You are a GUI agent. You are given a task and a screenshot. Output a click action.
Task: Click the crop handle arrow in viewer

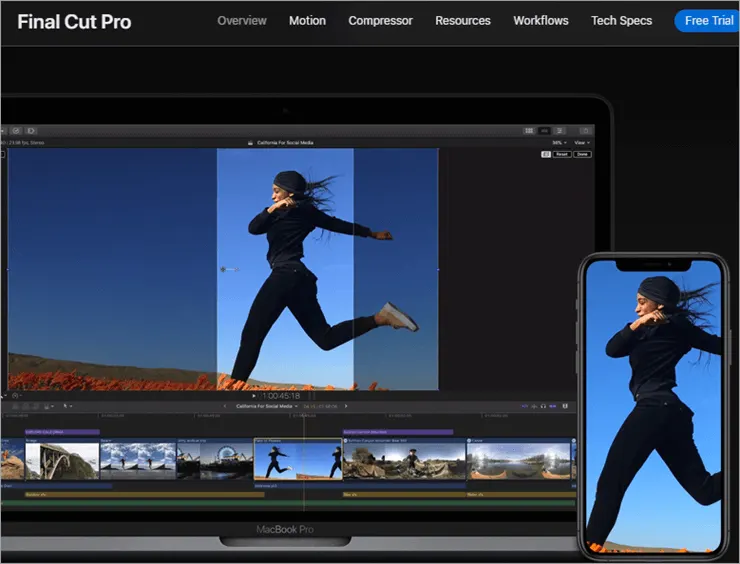[x=229, y=269]
